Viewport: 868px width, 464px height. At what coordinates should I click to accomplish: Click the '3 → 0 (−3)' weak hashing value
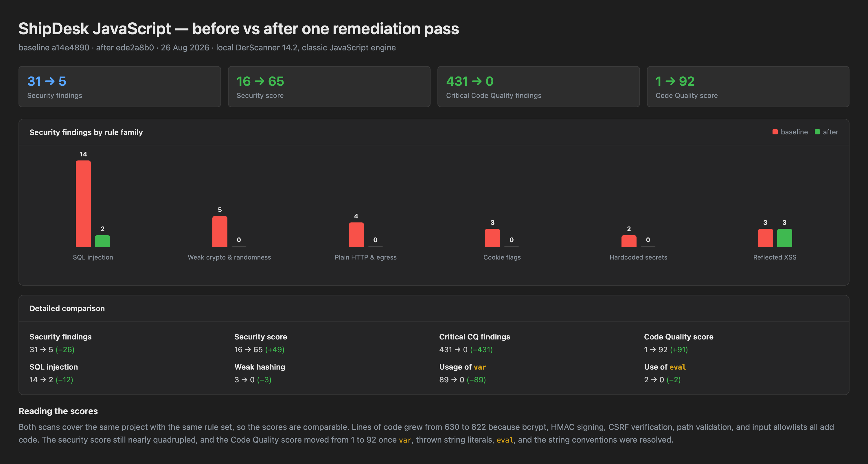tap(253, 380)
